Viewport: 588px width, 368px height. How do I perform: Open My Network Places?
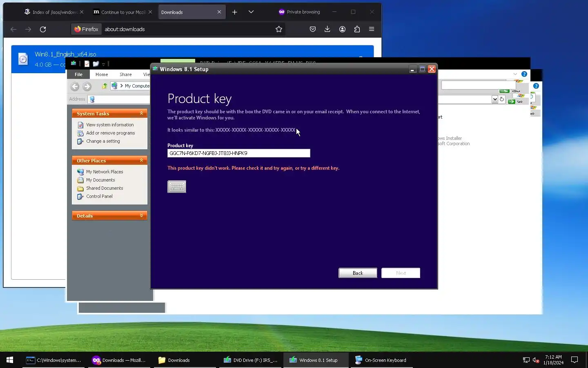tap(105, 172)
